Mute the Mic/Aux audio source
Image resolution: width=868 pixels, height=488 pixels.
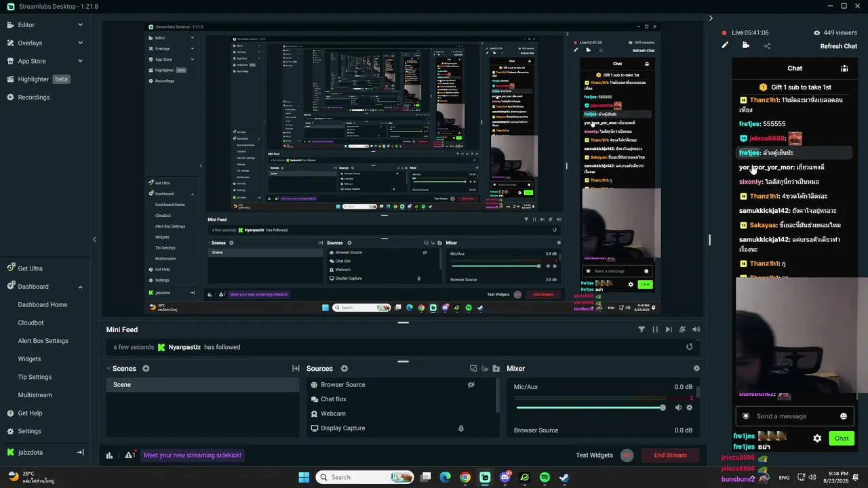click(x=678, y=407)
